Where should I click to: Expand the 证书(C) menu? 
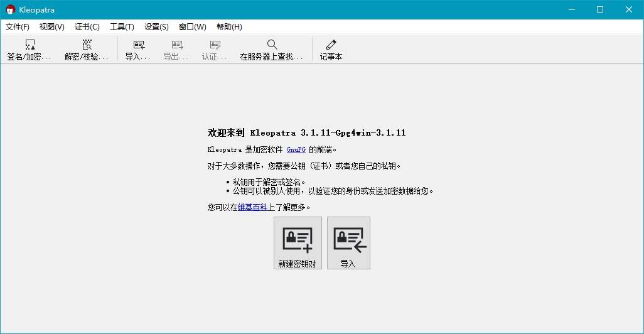tap(87, 27)
